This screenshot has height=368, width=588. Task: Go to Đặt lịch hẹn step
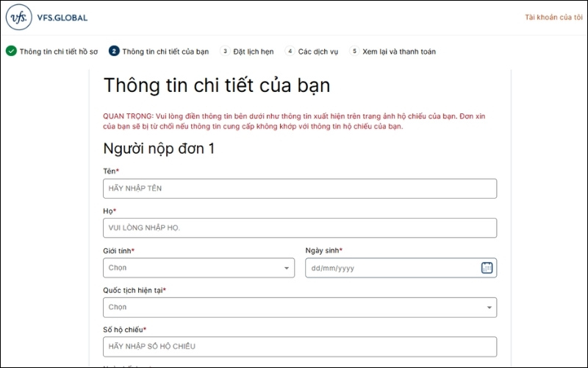pos(254,52)
